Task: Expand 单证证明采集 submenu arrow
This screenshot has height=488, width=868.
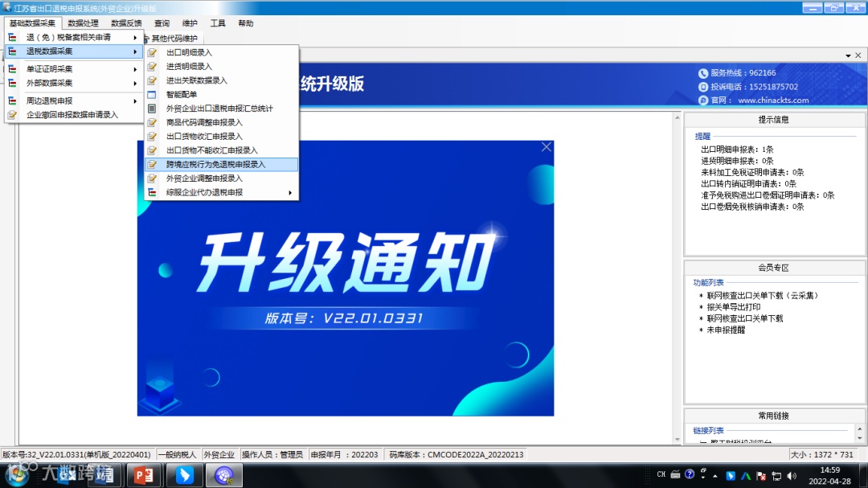Action: tap(135, 69)
